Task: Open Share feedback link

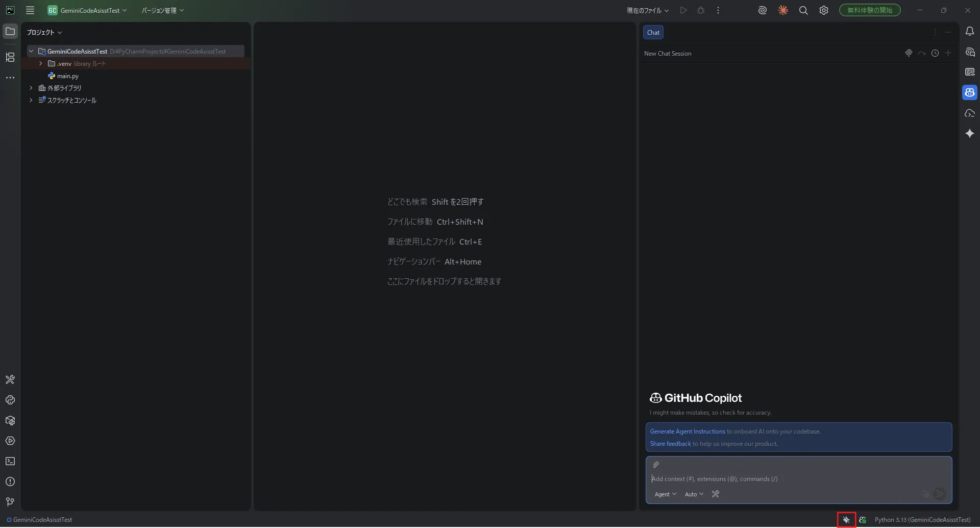Action: (670, 444)
